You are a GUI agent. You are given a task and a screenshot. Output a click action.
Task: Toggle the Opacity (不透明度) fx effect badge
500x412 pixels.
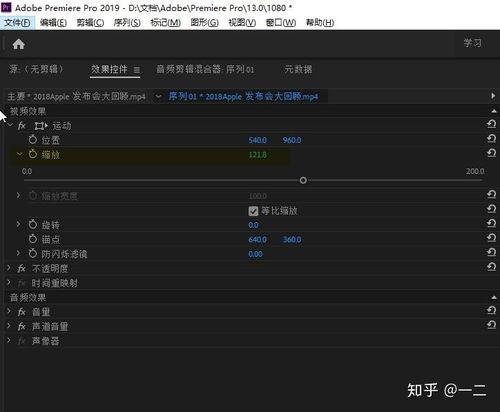pyautogui.click(x=22, y=268)
